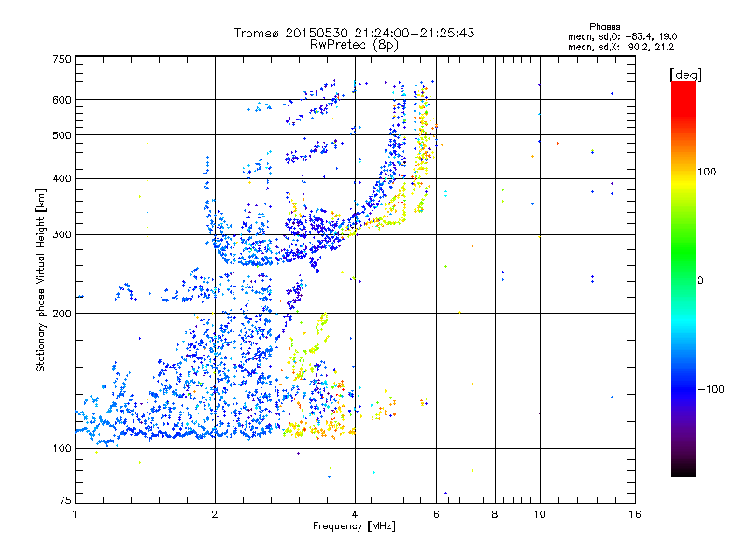The width and height of the screenshot is (747, 560).
Task: Click the y-axis label '300'
Action: [63, 235]
